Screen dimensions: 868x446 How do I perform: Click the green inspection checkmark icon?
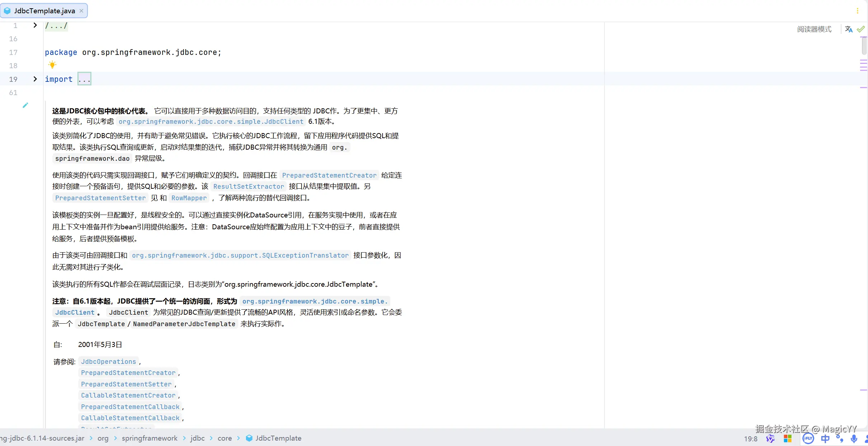pyautogui.click(x=861, y=29)
